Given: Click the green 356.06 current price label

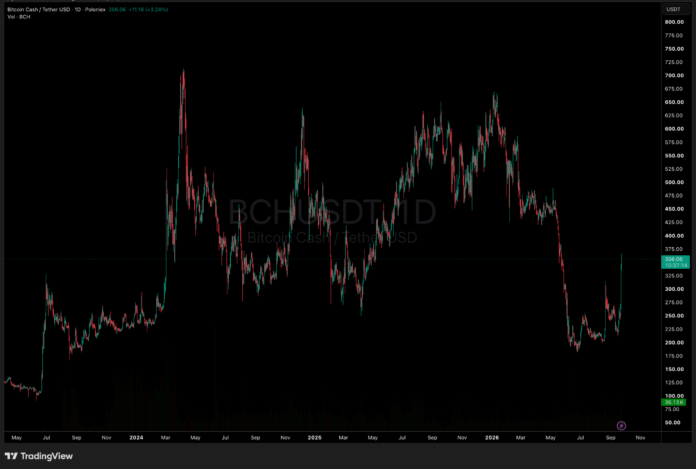Looking at the screenshot, I should pyautogui.click(x=675, y=262).
